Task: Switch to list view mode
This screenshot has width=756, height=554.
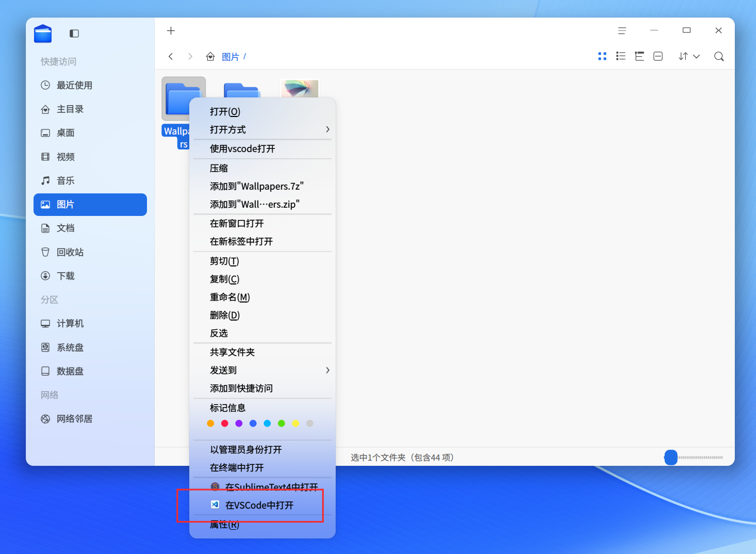Action: coord(621,56)
